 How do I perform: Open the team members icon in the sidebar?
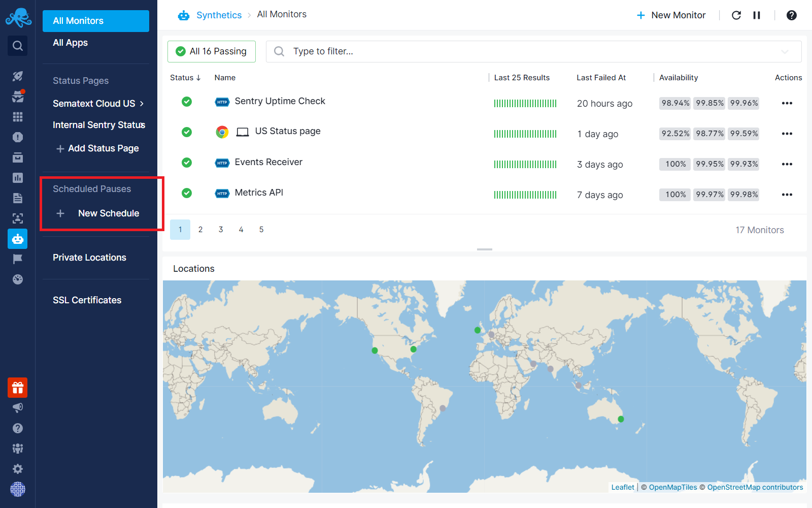pyautogui.click(x=18, y=449)
